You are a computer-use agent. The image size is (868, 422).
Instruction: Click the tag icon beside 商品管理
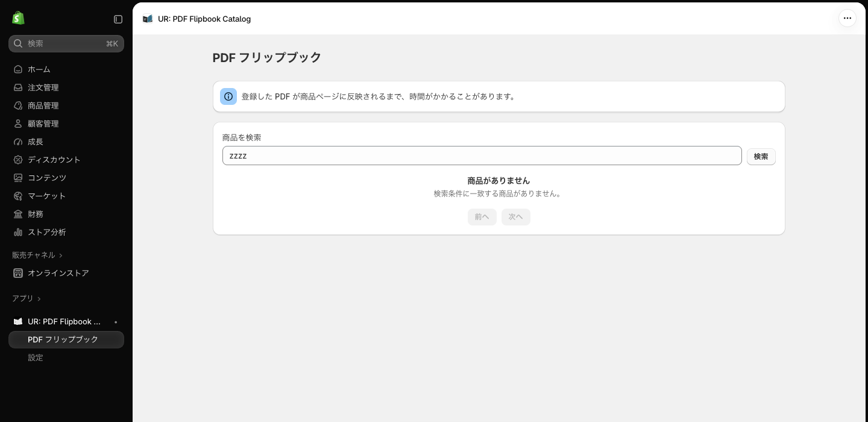18,105
